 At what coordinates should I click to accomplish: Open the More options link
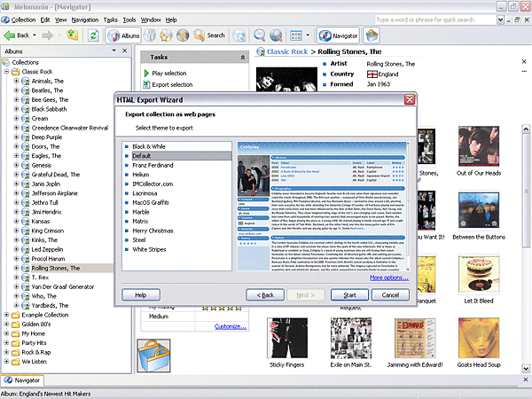click(389, 278)
